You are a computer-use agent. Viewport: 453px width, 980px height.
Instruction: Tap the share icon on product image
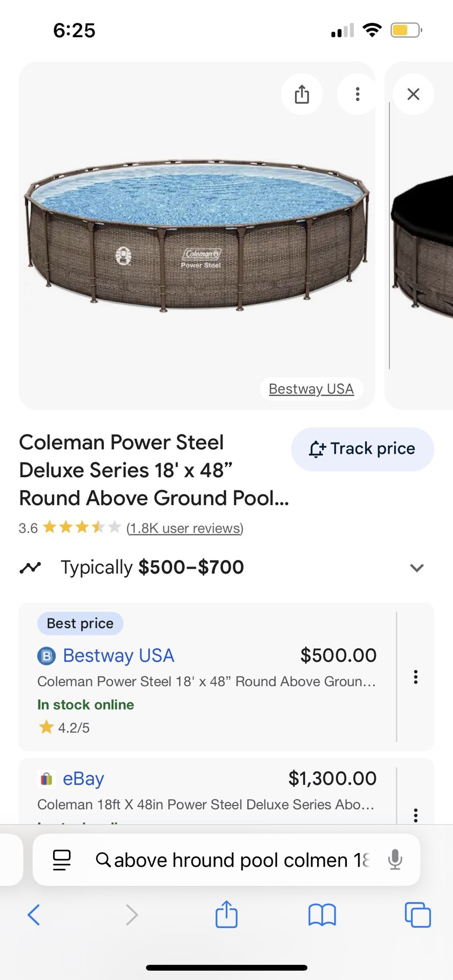(302, 94)
